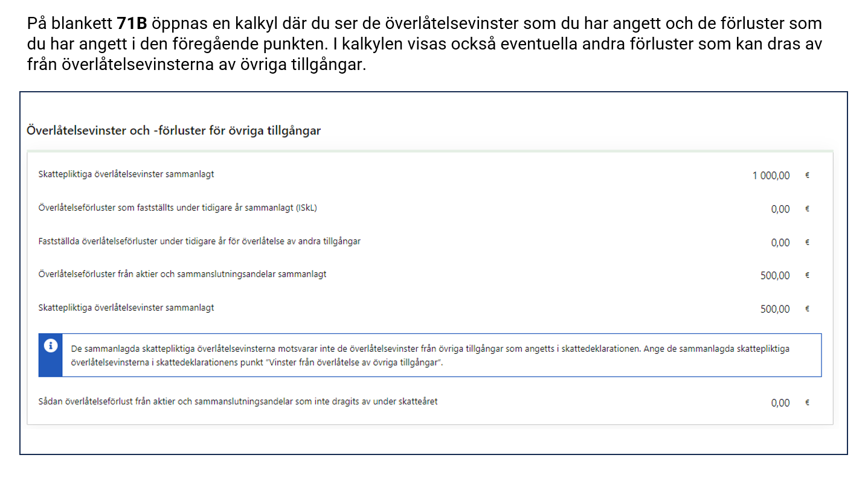Click the 0,00 value in the ISkL row
Screen dimensions: 868x481
click(x=780, y=209)
